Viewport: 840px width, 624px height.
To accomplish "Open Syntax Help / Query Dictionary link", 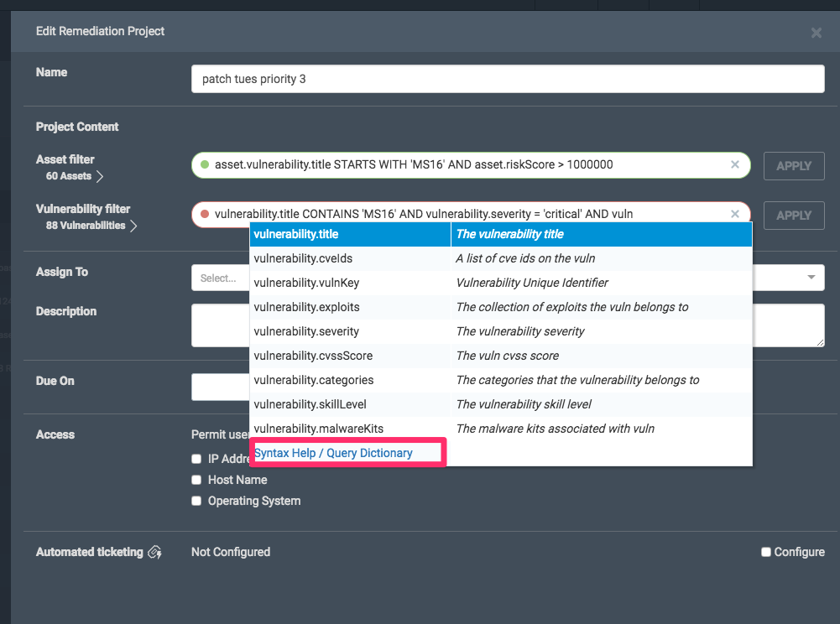I will click(333, 453).
